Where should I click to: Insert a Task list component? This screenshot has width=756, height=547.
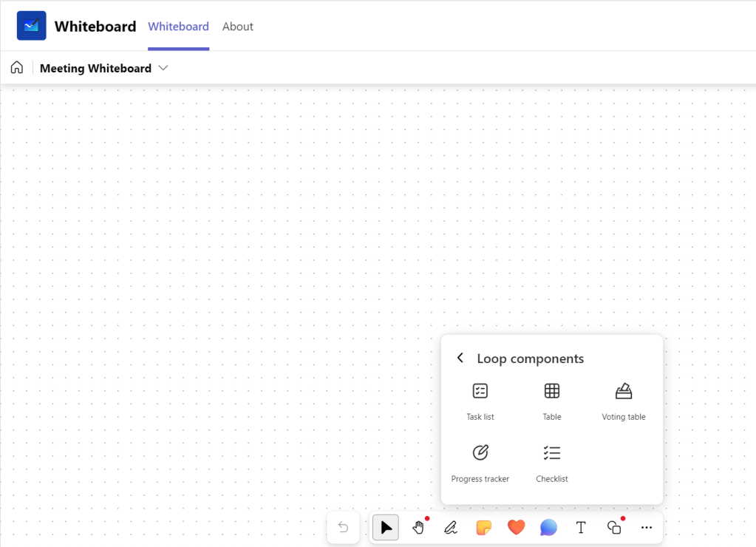tap(480, 401)
